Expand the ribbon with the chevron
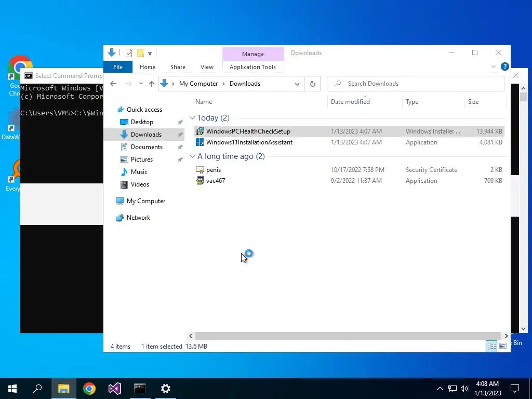532x399 pixels. 494,67
